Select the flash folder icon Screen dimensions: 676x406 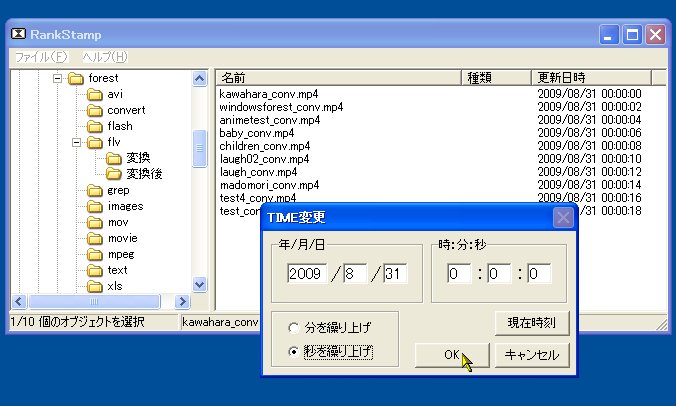tap(95, 126)
